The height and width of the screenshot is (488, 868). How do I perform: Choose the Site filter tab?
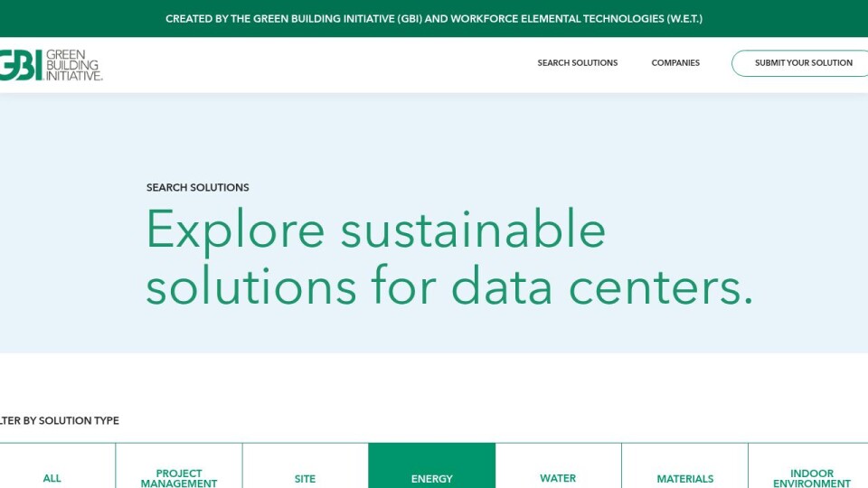pos(305,478)
